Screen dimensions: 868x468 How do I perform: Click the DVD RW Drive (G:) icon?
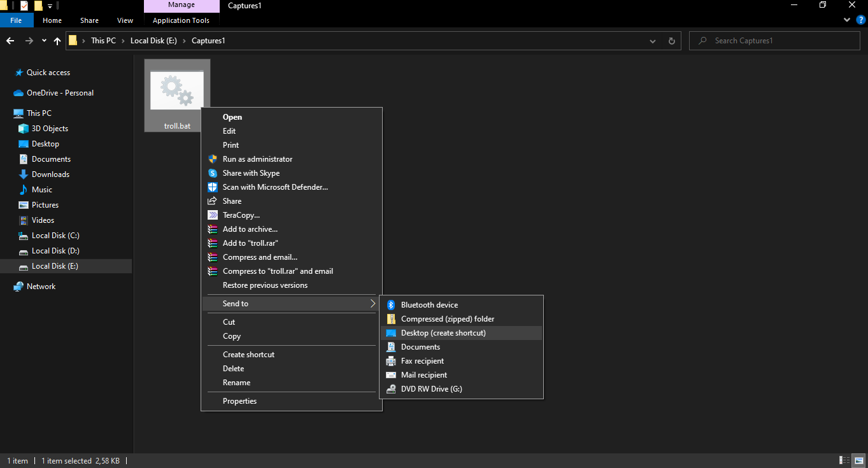tap(391, 389)
